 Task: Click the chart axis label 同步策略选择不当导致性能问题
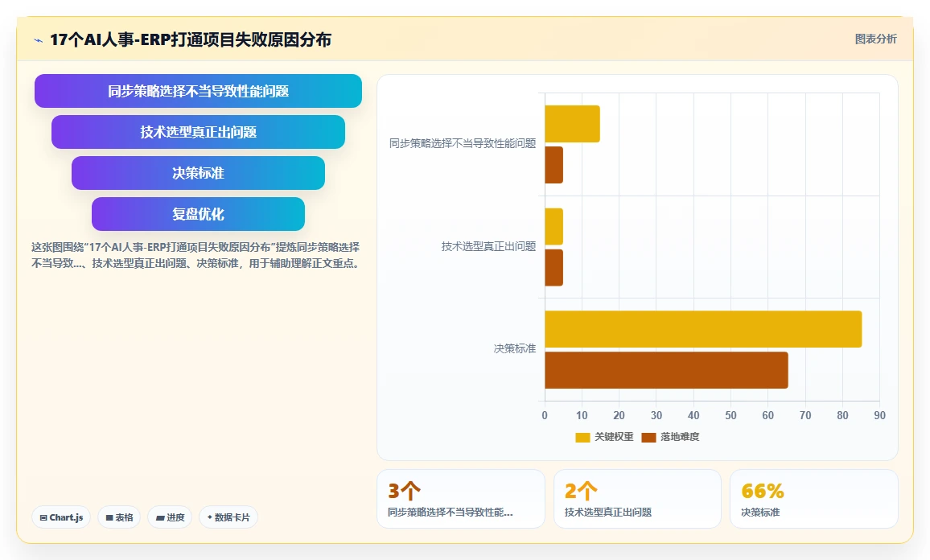(x=463, y=143)
